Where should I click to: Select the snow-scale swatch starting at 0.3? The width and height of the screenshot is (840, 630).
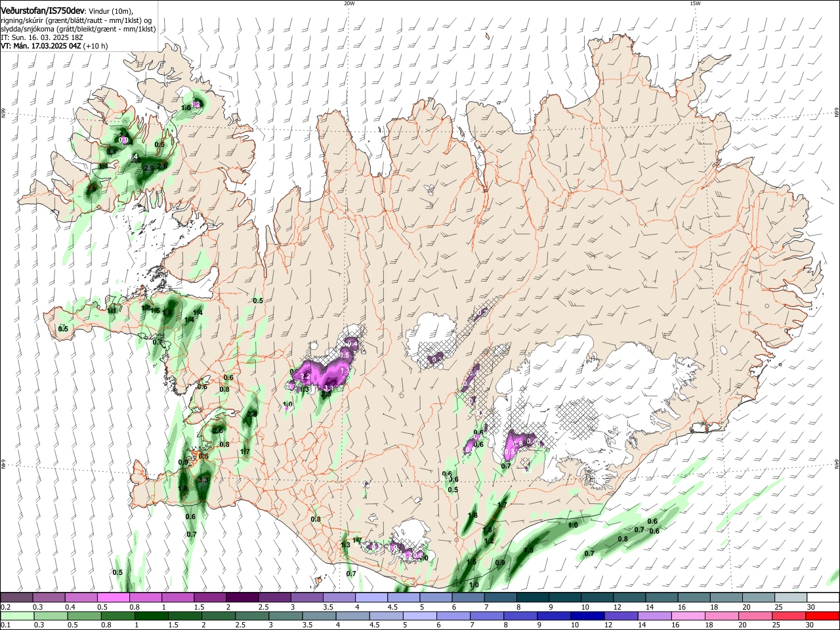pos(49,598)
